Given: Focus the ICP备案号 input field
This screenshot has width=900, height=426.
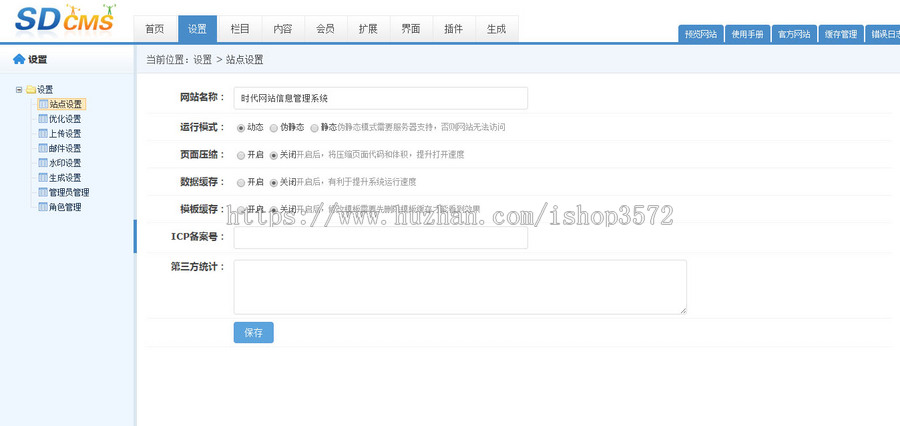Looking at the screenshot, I should pos(381,238).
